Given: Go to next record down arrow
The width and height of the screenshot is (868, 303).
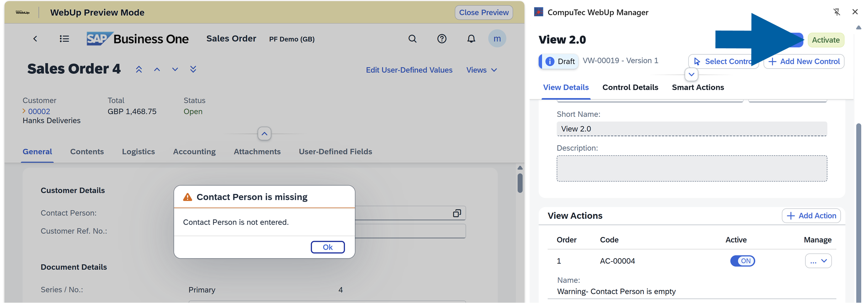Looking at the screenshot, I should tap(175, 70).
